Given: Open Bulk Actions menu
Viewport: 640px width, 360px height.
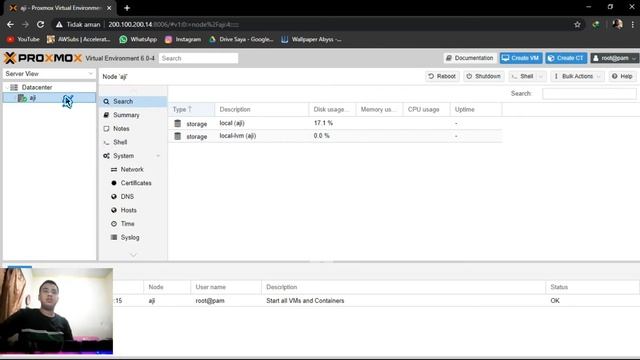Looking at the screenshot, I should pyautogui.click(x=577, y=76).
